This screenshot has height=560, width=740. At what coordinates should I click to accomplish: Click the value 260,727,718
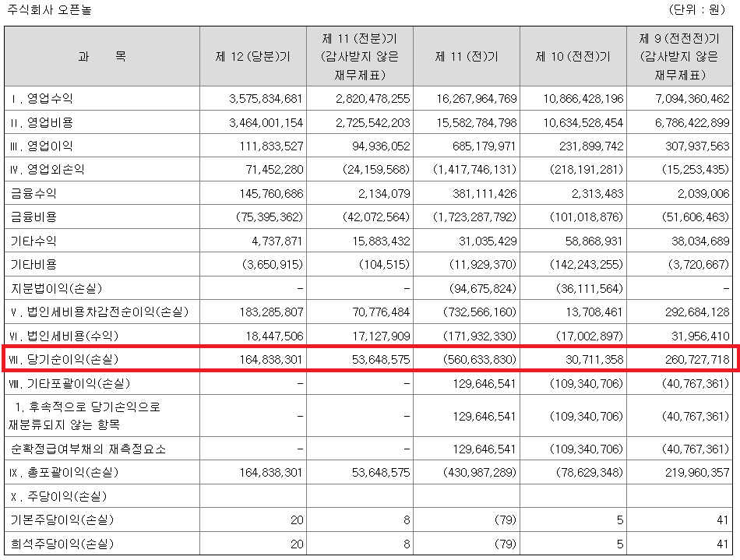[x=697, y=360]
